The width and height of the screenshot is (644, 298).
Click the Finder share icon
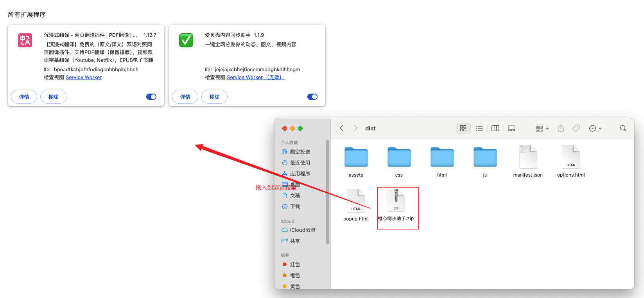[x=561, y=128]
